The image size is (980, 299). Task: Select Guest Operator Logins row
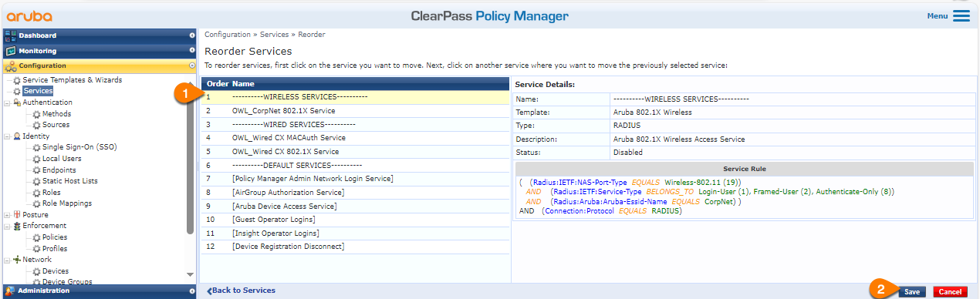point(356,220)
